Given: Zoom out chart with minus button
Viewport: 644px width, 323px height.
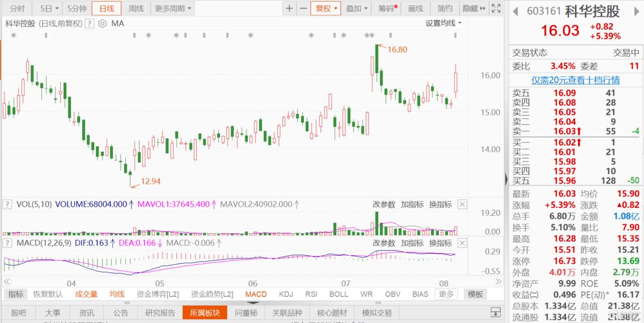Looking at the screenshot, I should click(303, 8).
